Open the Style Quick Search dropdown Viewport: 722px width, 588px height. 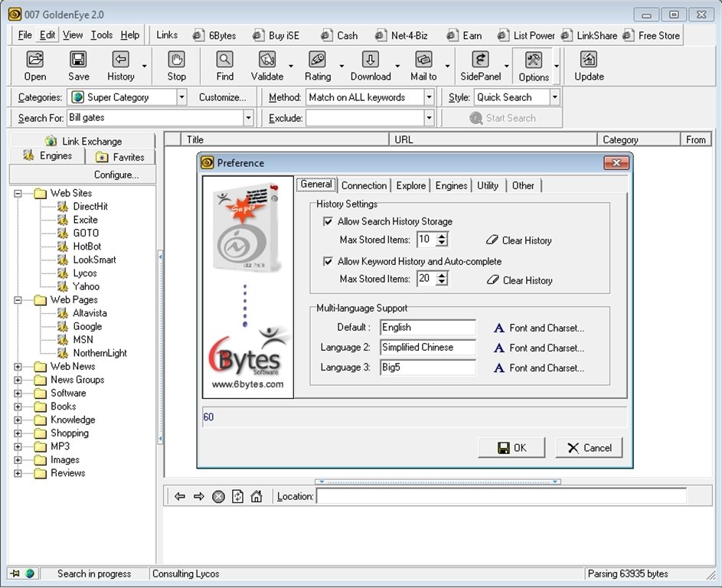pos(555,97)
